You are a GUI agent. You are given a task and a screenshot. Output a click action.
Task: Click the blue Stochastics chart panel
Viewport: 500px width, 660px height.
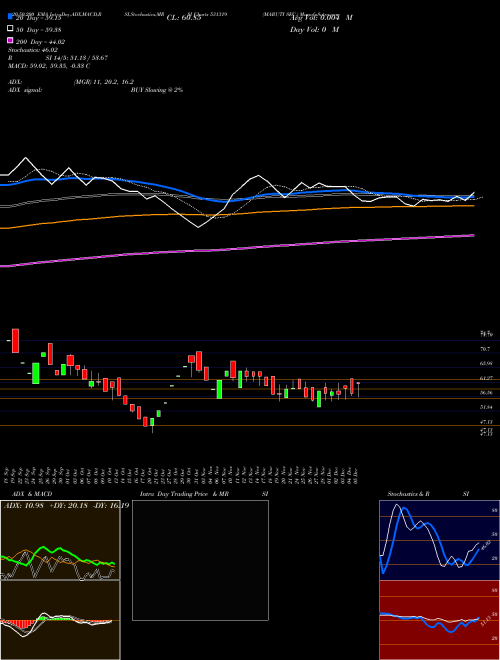439,540
